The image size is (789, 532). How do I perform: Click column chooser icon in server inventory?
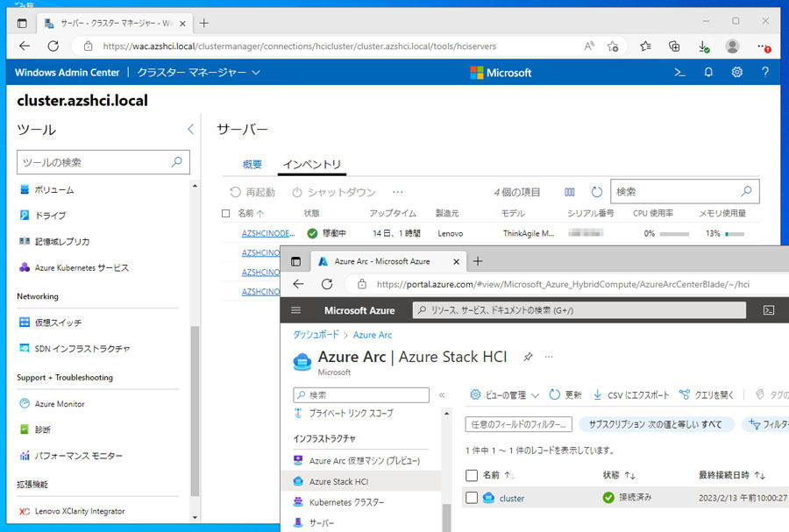tap(570, 192)
